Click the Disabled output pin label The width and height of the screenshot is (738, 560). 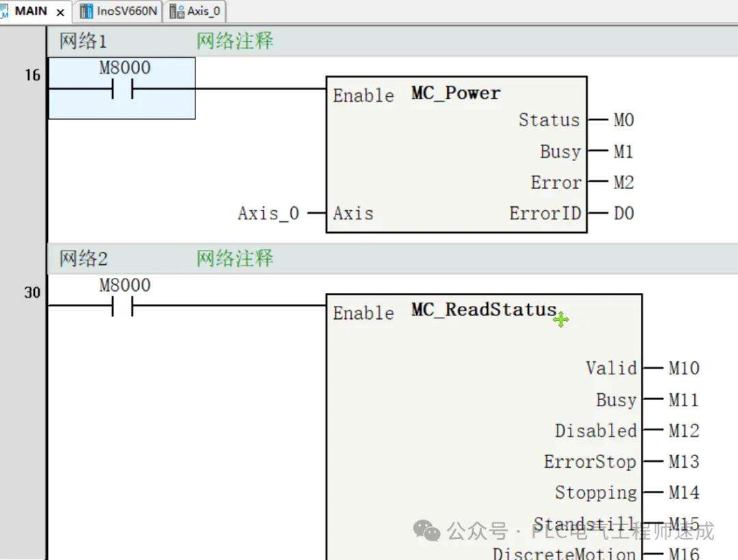tap(595, 431)
